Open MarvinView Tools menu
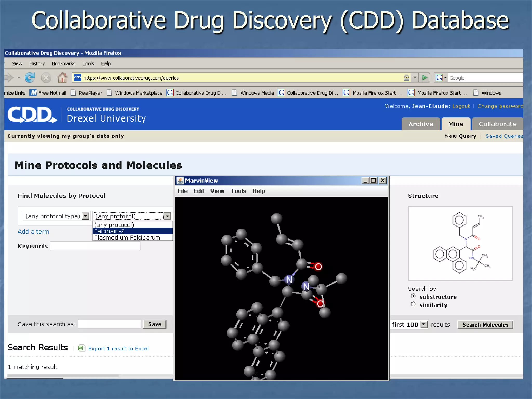This screenshot has width=532, height=399. [238, 191]
